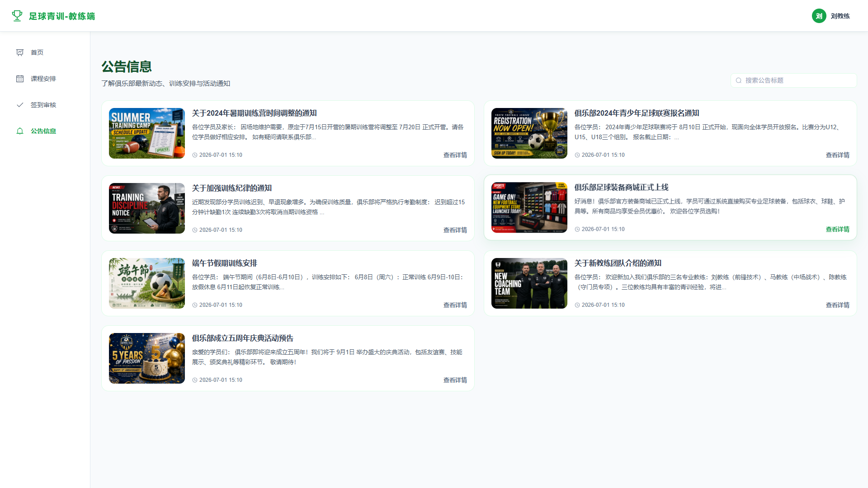Click subtitle 了解俱乐部最新动态、训练安排与活动通知
Screen dimensions: 868x488
point(166,84)
